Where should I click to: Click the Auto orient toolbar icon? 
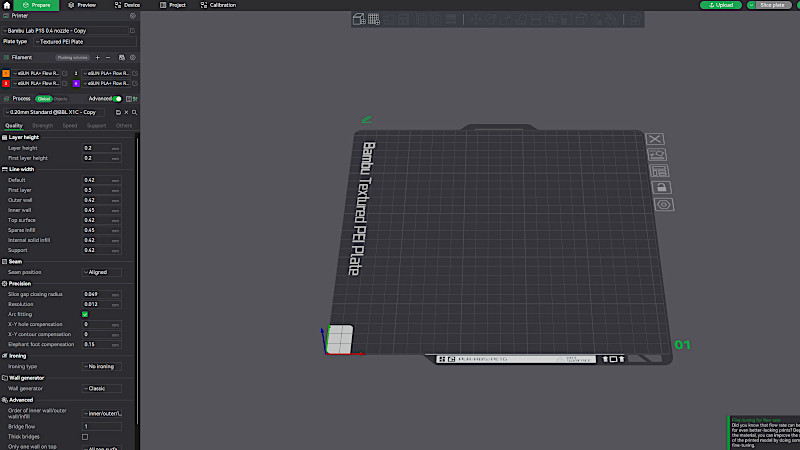coord(389,19)
